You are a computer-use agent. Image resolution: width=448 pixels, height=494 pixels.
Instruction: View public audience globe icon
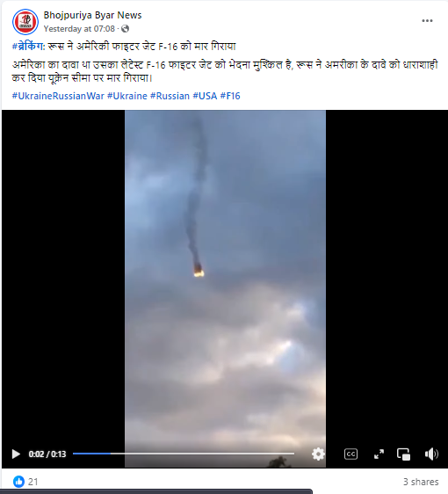pos(125,29)
